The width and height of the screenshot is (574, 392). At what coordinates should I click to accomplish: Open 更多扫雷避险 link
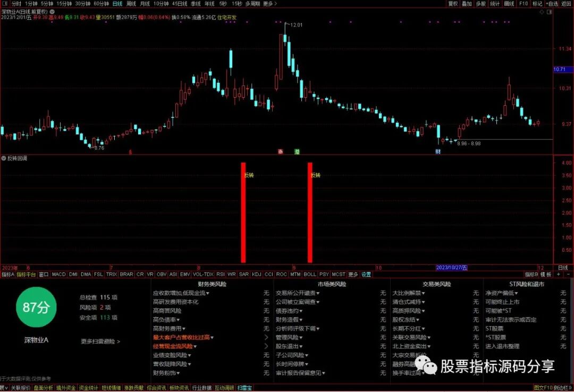(100, 342)
